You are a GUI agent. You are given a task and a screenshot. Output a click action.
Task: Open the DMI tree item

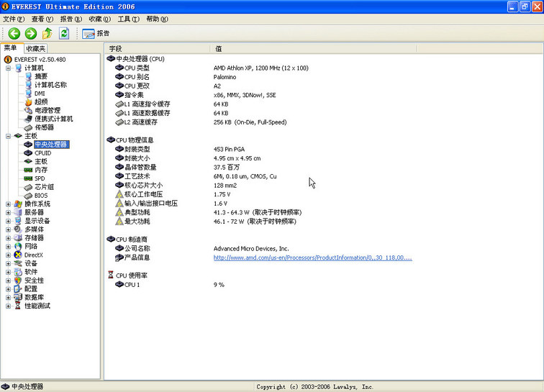(x=40, y=94)
